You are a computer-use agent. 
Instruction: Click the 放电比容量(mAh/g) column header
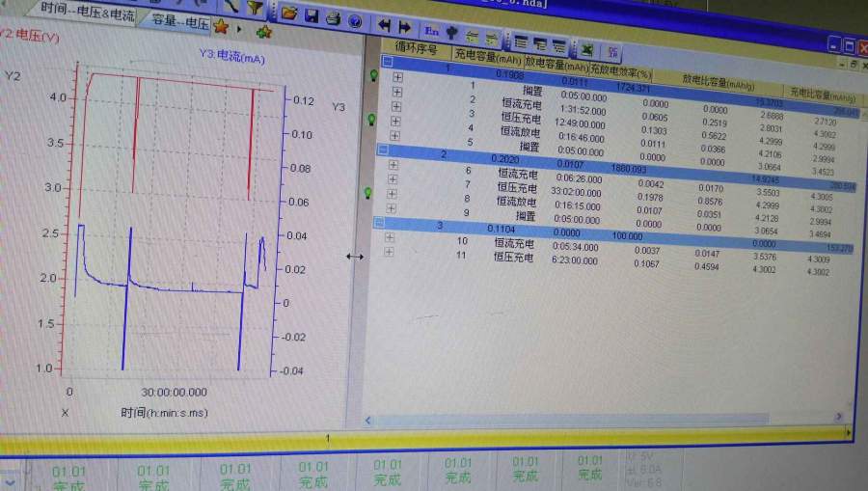(718, 83)
